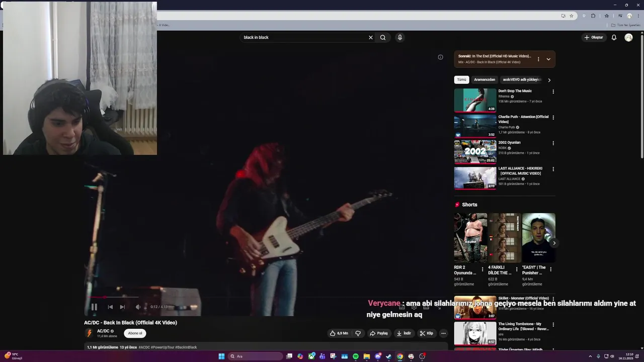Open options for Charlie Puth Attention
This screenshot has width=644, height=362.
(x=553, y=118)
